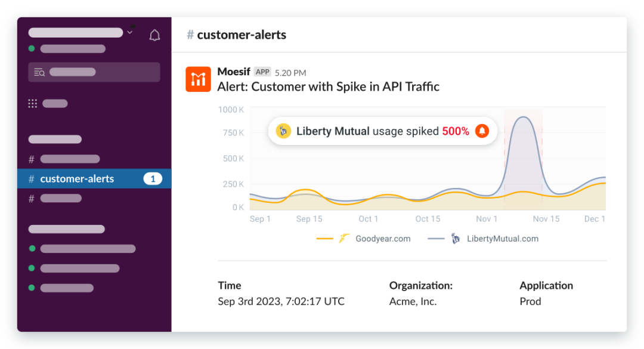
Task: Click the Dec 1 x-axis label
Action: [595, 219]
